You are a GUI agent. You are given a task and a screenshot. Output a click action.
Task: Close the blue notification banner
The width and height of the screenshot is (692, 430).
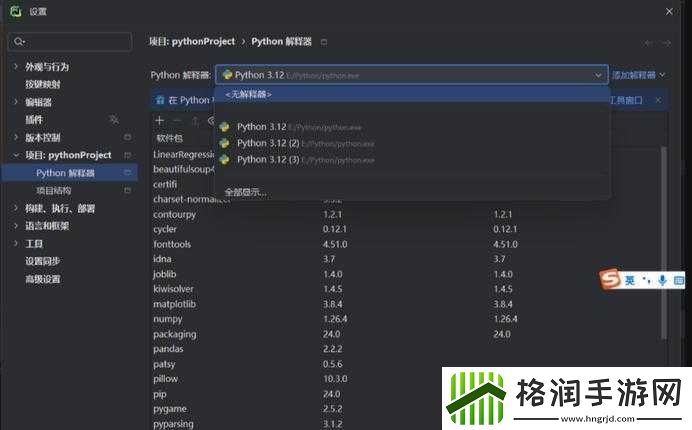[657, 100]
